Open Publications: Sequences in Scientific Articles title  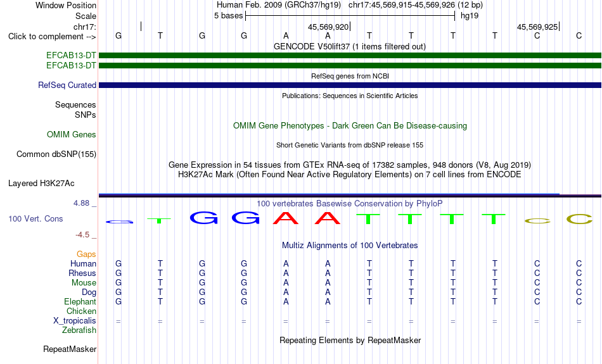(x=350, y=96)
